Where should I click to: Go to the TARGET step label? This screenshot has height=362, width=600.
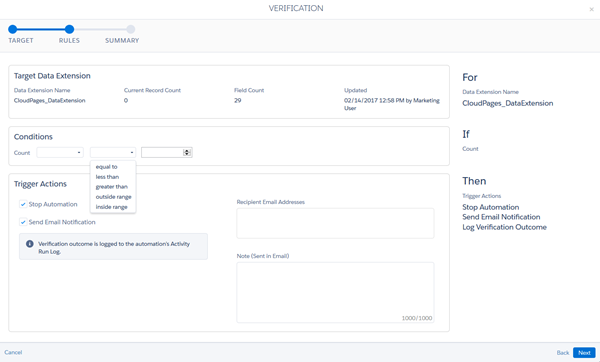[x=21, y=41]
